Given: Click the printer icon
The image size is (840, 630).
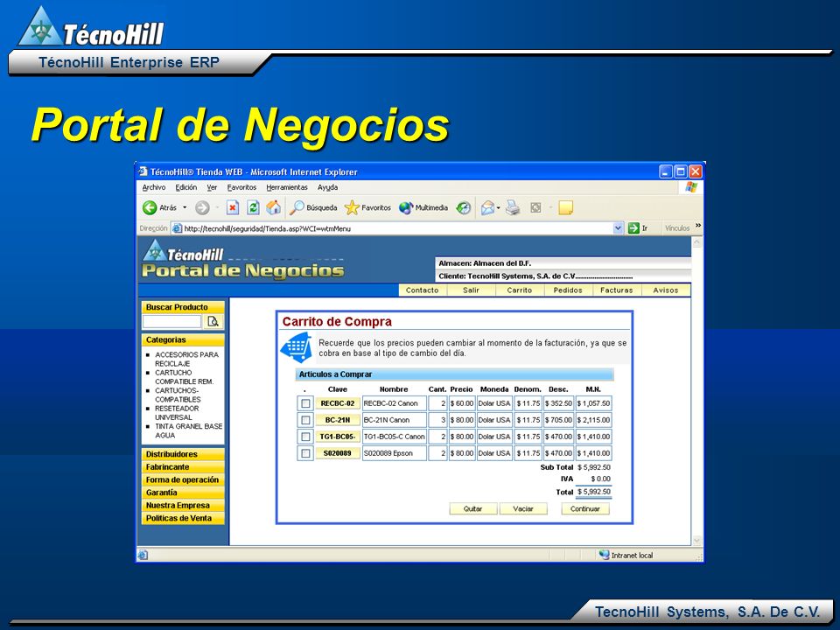Looking at the screenshot, I should (513, 208).
